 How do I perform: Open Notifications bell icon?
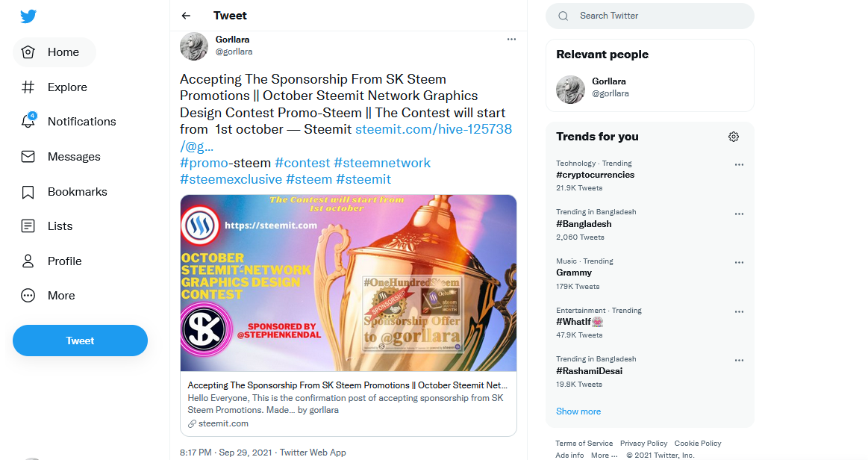pos(28,121)
